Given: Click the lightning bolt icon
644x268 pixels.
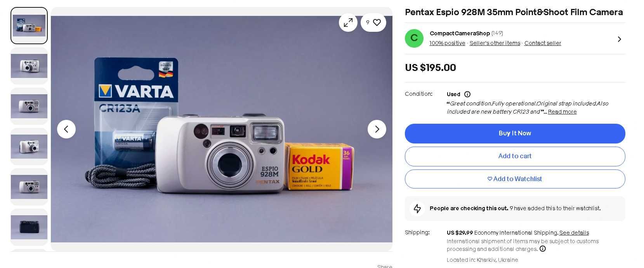Looking at the screenshot, I should pyautogui.click(x=417, y=209).
